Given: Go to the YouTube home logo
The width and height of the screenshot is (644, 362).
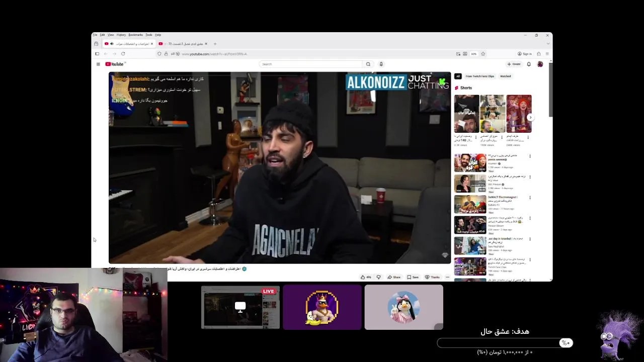Looking at the screenshot, I should pos(114,64).
